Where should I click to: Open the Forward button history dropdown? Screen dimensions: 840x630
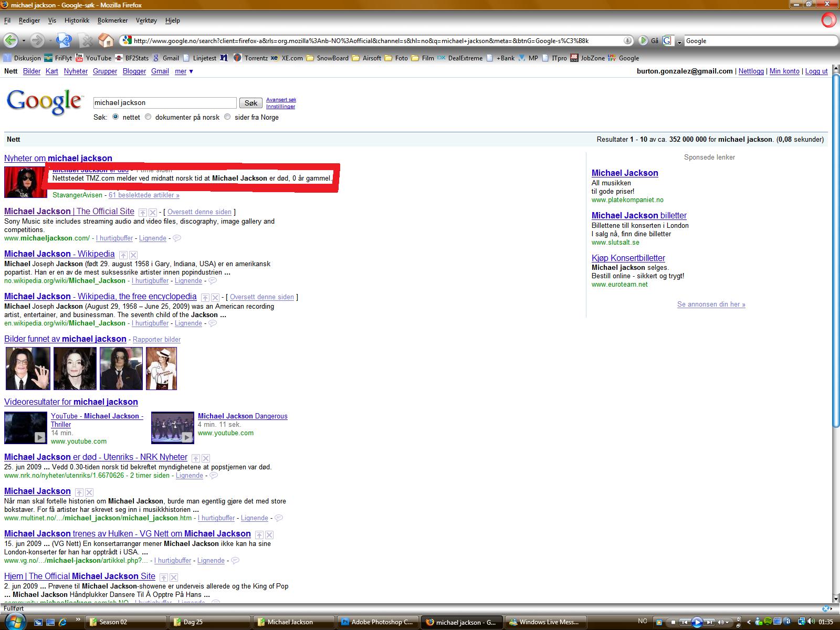[50, 40]
